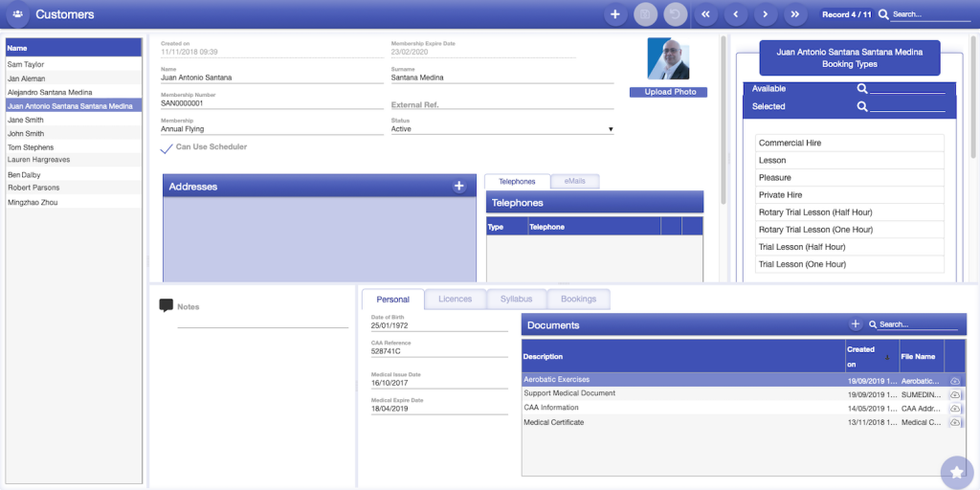Select Rotary Trial Lesson (Half Hour)
Screen dimensions: 980x490
pos(850,212)
